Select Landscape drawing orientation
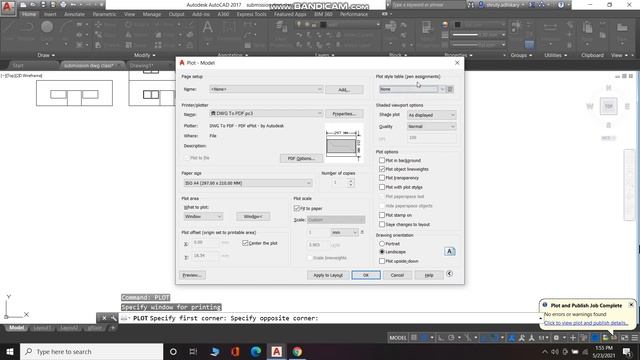The height and width of the screenshot is (360, 640). 382,252
